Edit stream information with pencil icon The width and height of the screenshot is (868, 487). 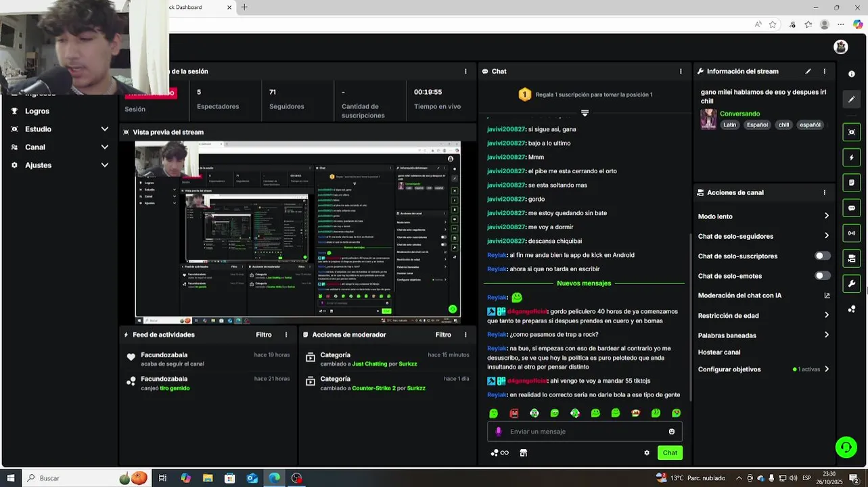(808, 71)
